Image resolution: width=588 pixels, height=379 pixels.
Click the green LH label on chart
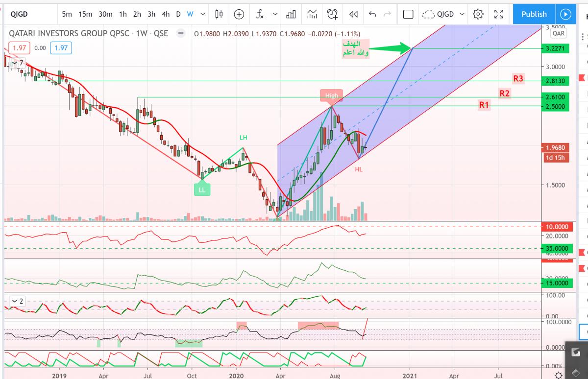point(243,138)
